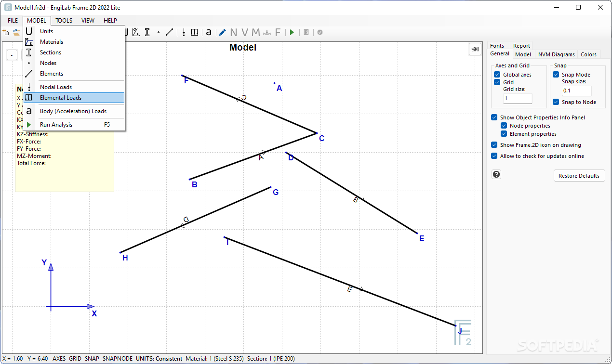The width and height of the screenshot is (612, 364).
Task: Switch to the NVM Diagrams tab
Action: click(x=556, y=54)
